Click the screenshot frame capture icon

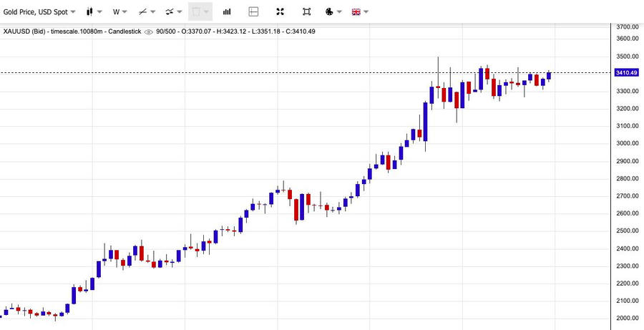click(x=306, y=12)
